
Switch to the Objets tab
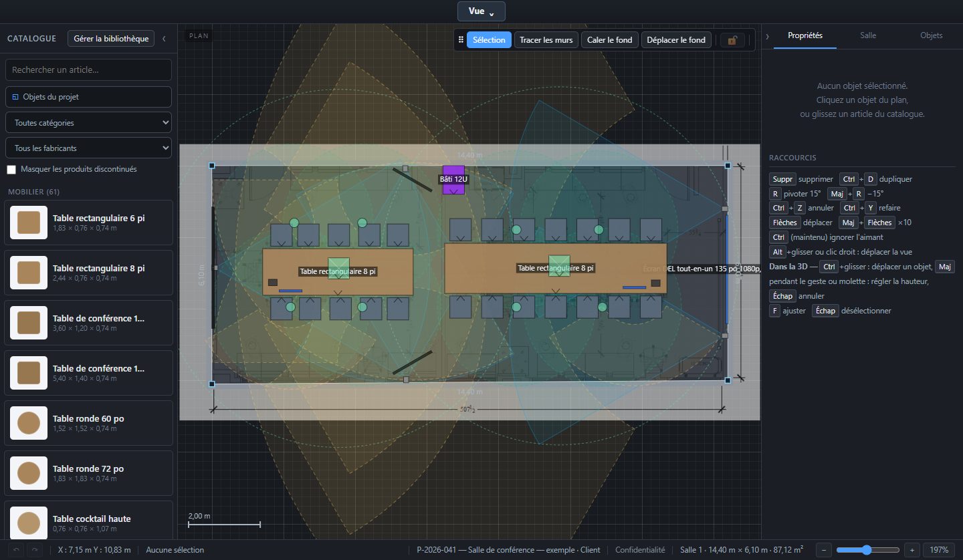pos(932,35)
